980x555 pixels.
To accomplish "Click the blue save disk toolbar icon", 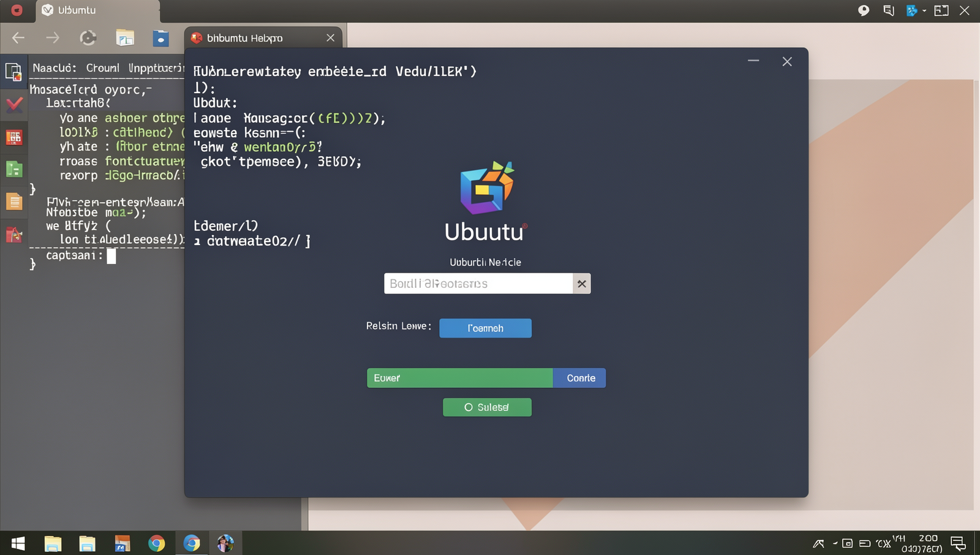I will 160,38.
